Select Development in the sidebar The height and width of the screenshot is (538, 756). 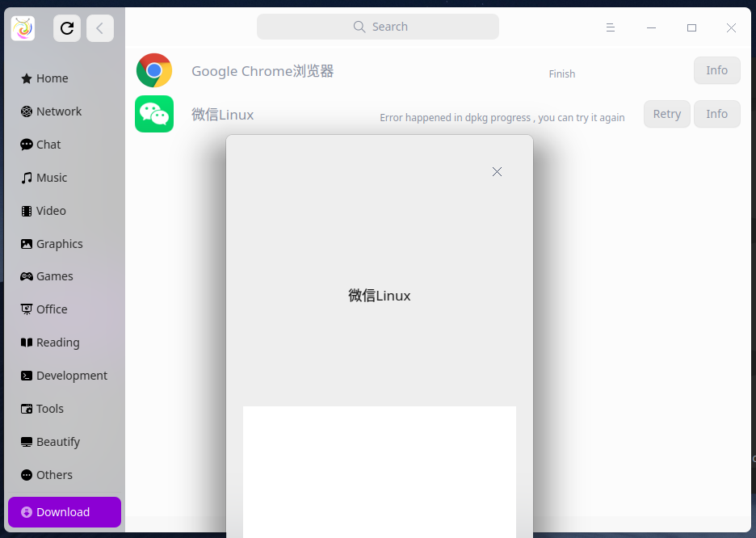click(65, 376)
